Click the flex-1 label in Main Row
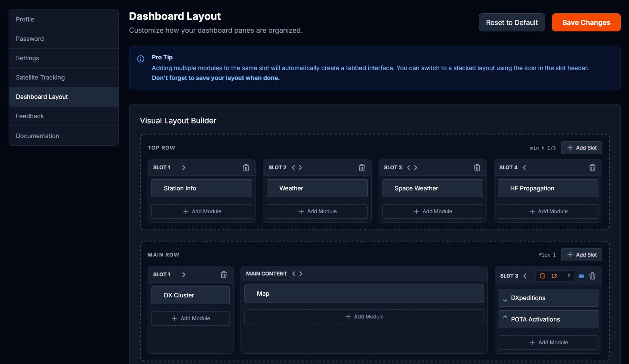Screen dimensions: 629x364 tap(547, 255)
